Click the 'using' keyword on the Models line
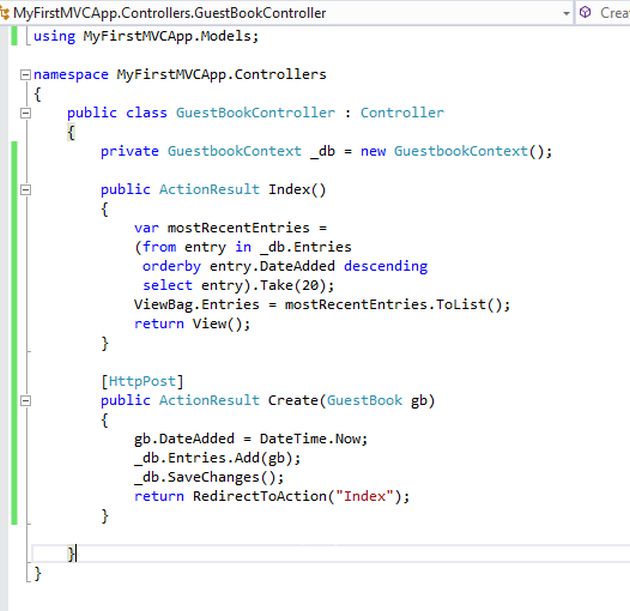 (x=54, y=36)
